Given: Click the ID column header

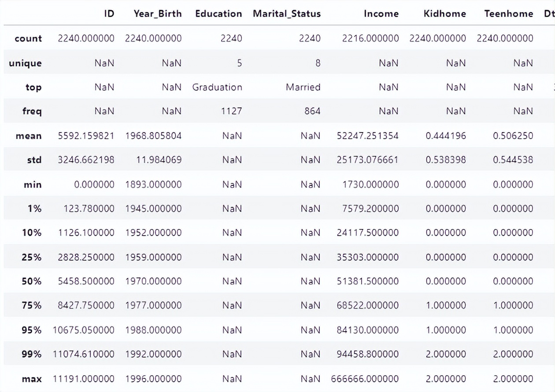Looking at the screenshot, I should click(x=109, y=14).
